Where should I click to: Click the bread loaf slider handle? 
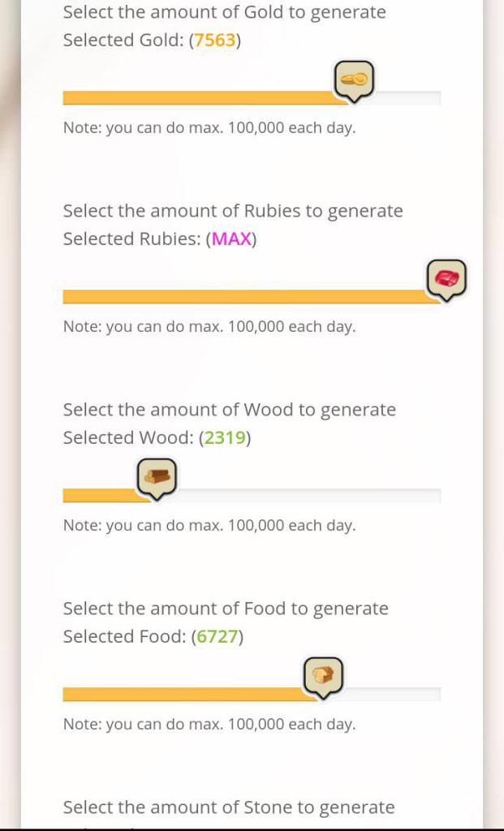(323, 675)
